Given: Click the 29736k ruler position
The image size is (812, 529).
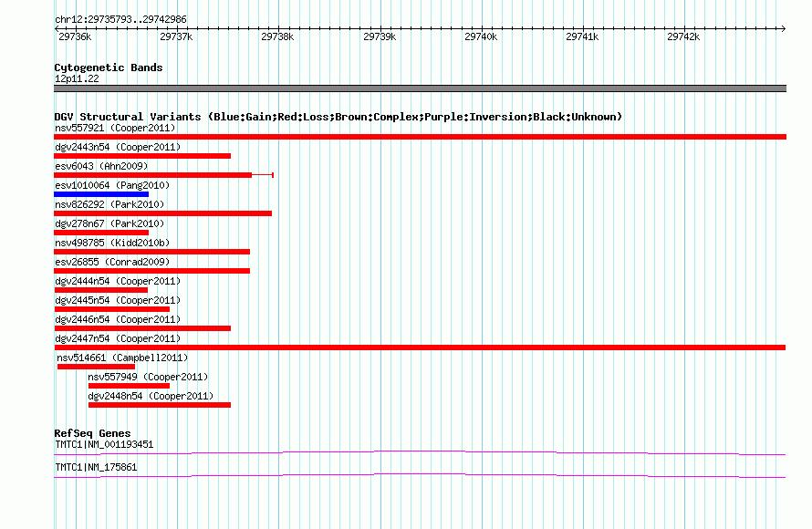Looking at the screenshot, I should pos(75,36).
